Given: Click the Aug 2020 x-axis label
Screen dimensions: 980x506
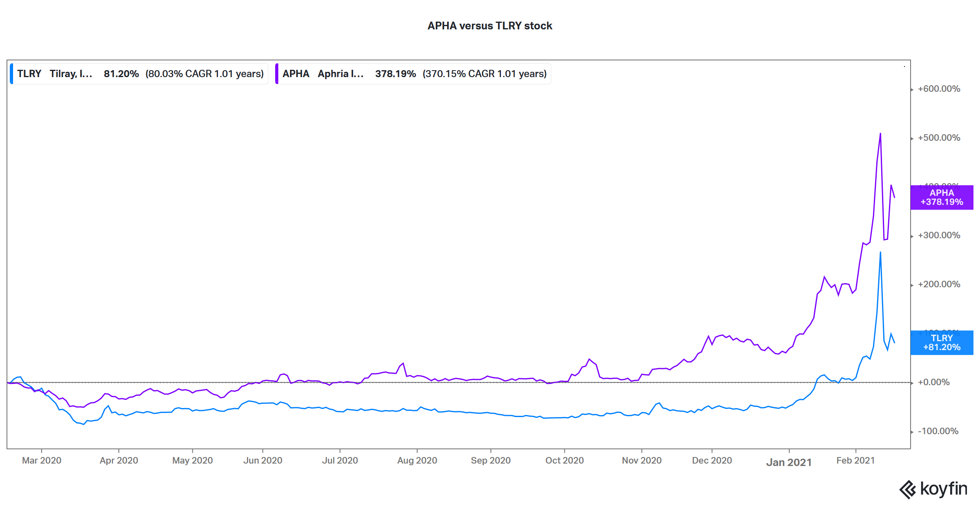Looking at the screenshot, I should 417,461.
